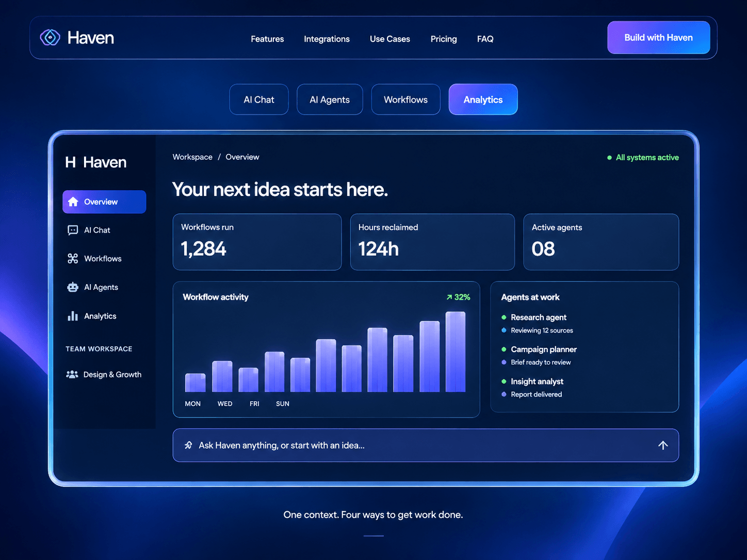
Task: Click the upward trend arrow beside 32%
Action: click(449, 297)
